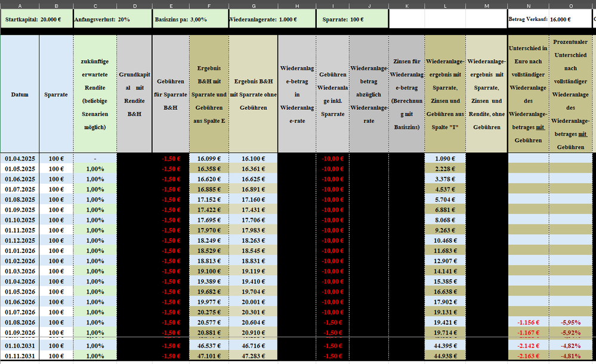Screen dimensions: 596x364
Task: Click date cell 01.11.2031
Action: pos(20,356)
